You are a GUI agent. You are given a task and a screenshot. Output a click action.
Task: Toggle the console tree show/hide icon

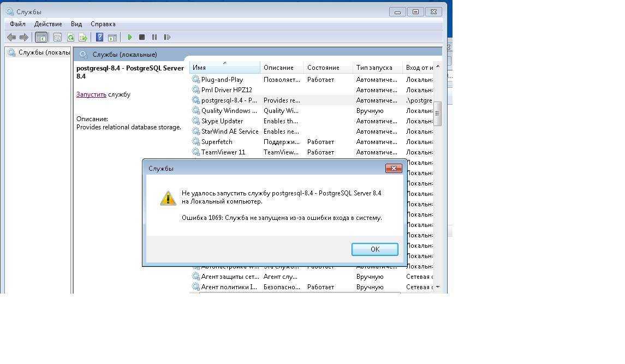coord(41,38)
